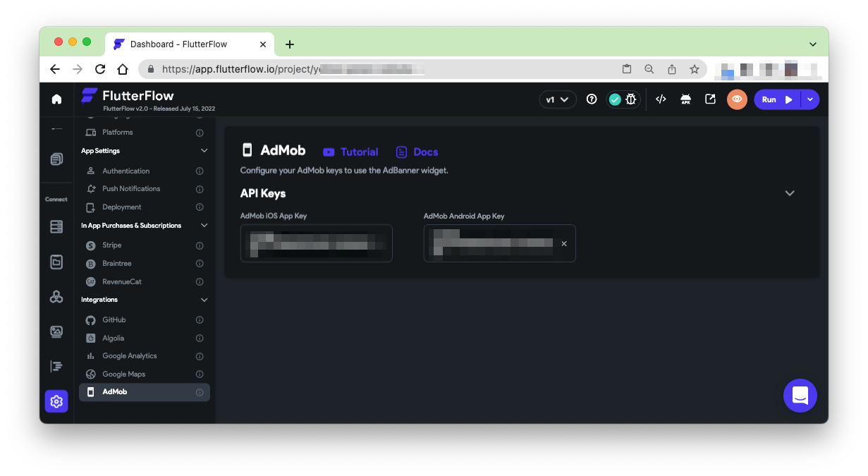Click info icon next to GitHub
Viewport: 868px width, 476px height.
click(200, 320)
